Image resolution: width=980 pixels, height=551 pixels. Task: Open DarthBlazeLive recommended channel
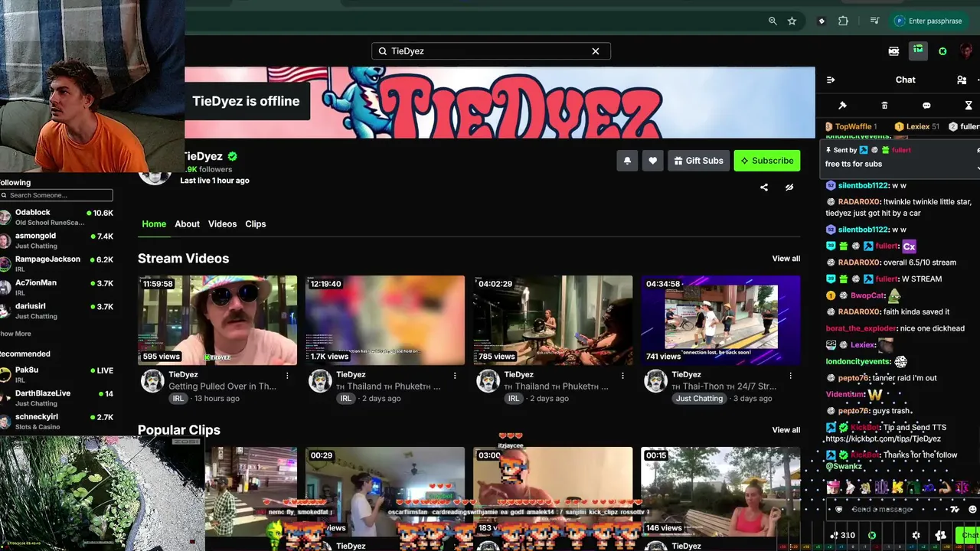[57, 398]
